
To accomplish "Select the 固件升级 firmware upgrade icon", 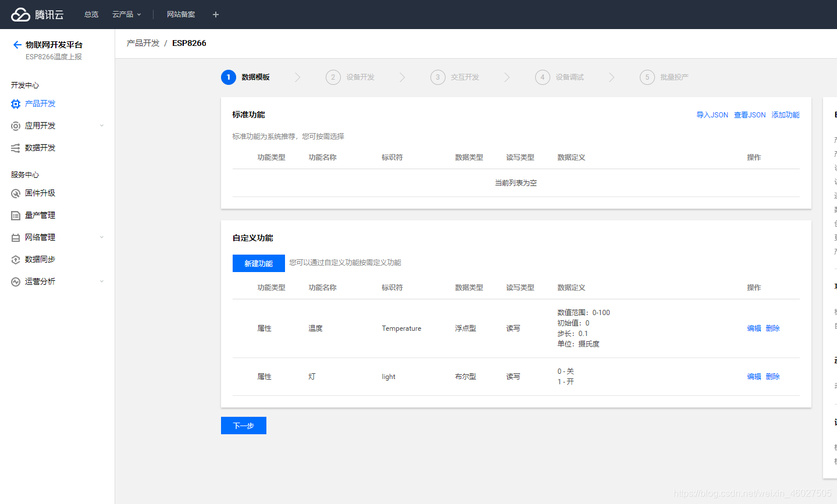I will pos(16,193).
